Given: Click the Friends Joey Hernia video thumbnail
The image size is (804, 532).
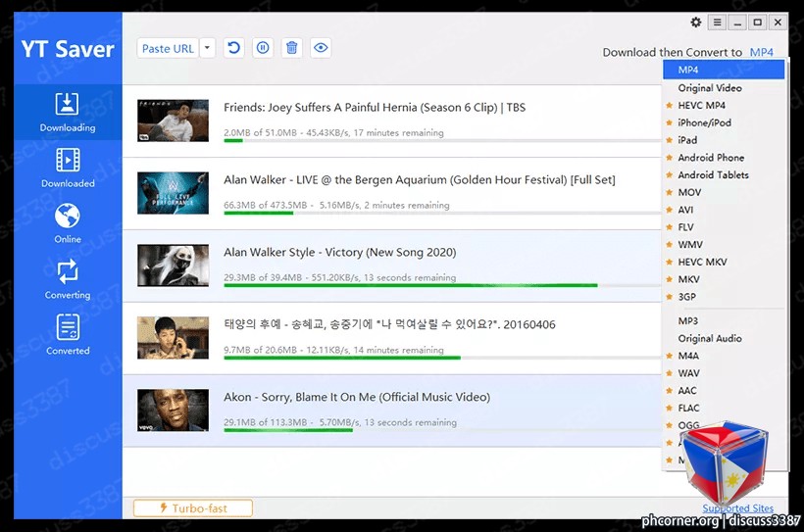Looking at the screenshot, I should tap(173, 121).
